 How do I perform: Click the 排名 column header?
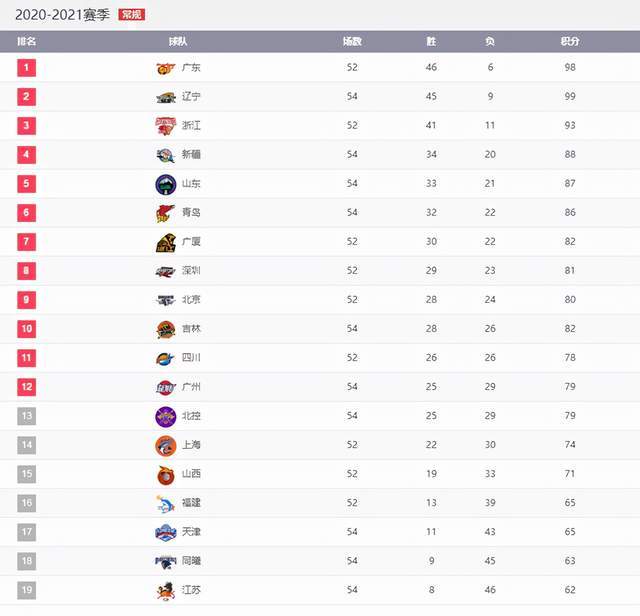(27, 41)
